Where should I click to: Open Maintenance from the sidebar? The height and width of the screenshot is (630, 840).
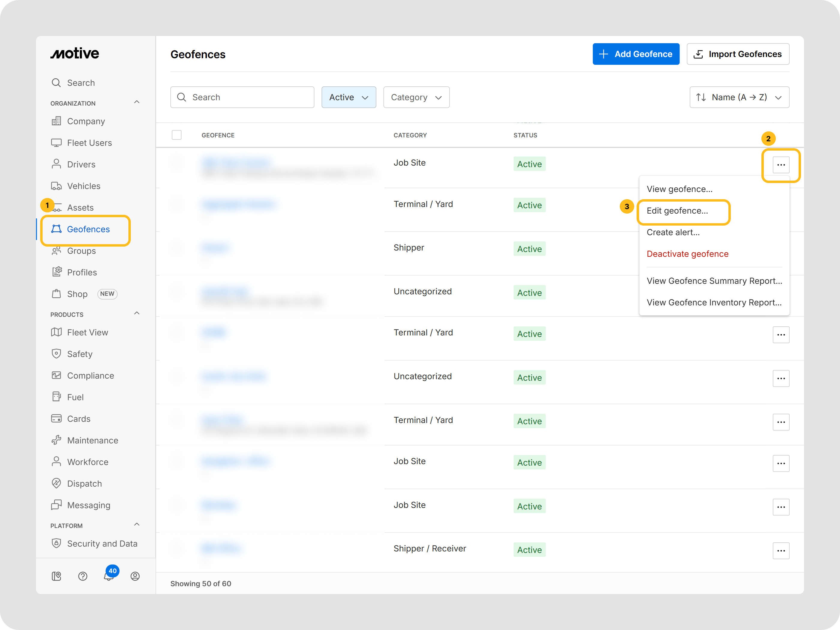coord(92,440)
